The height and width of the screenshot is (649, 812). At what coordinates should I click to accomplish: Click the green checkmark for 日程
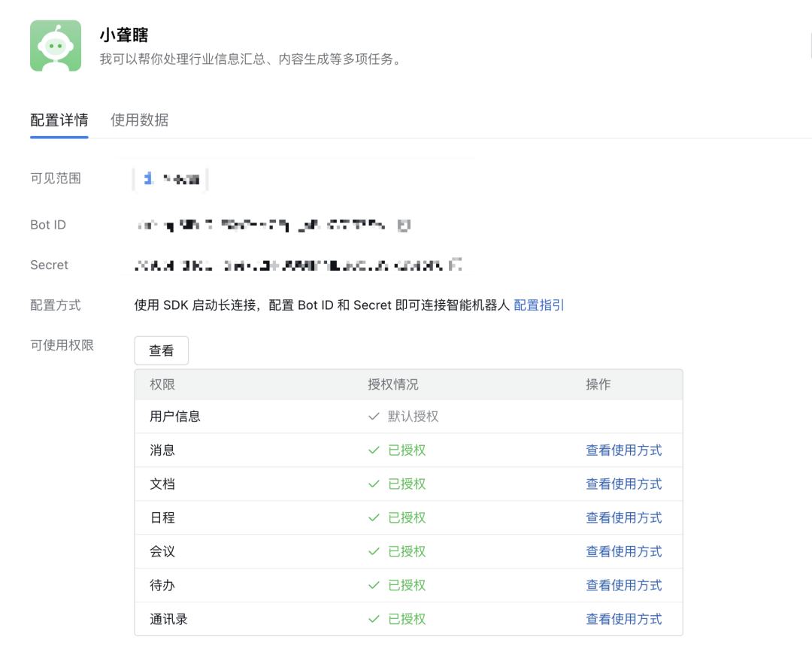click(373, 517)
